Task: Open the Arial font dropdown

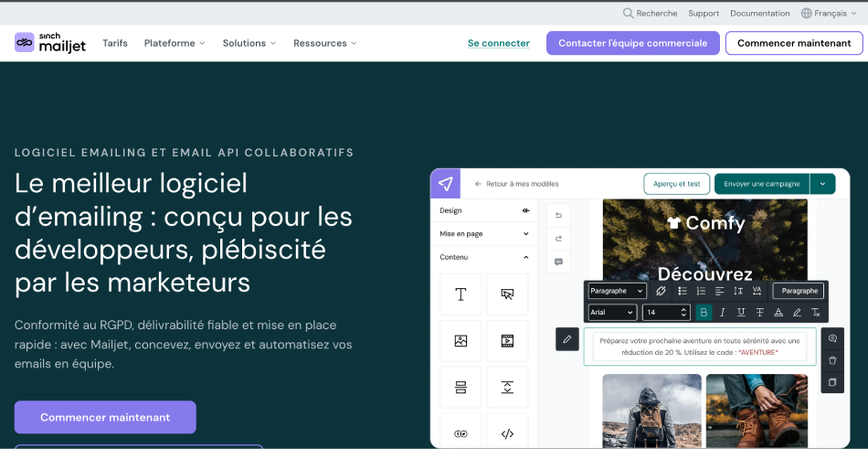Action: click(612, 312)
